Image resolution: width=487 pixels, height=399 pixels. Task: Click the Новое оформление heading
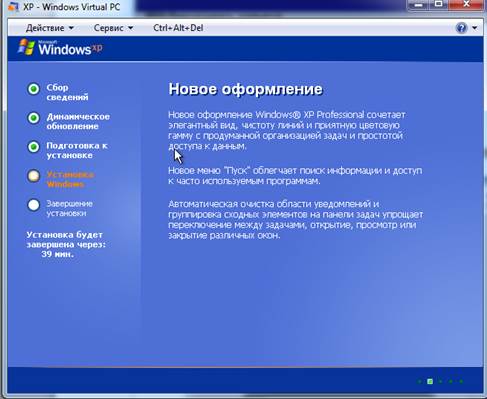pyautogui.click(x=246, y=89)
